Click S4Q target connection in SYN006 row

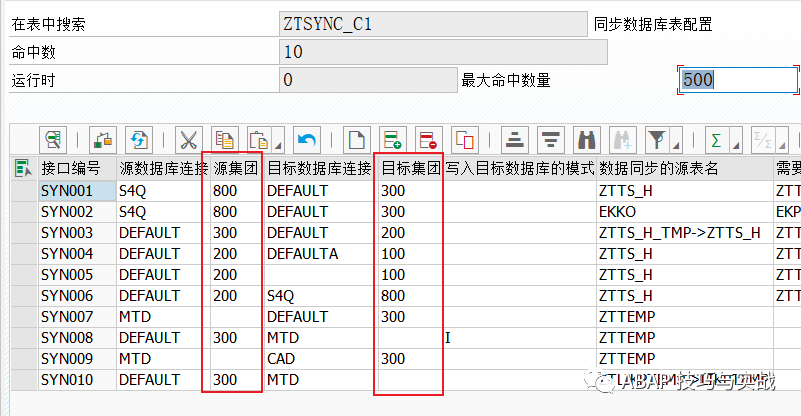click(321, 295)
